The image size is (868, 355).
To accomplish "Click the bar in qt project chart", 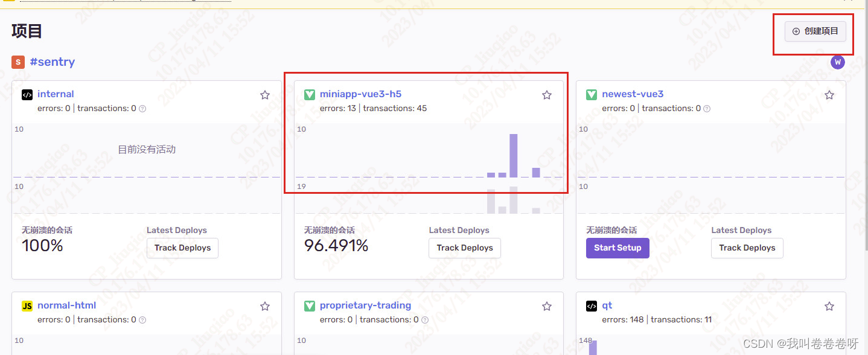I will coord(593,348).
